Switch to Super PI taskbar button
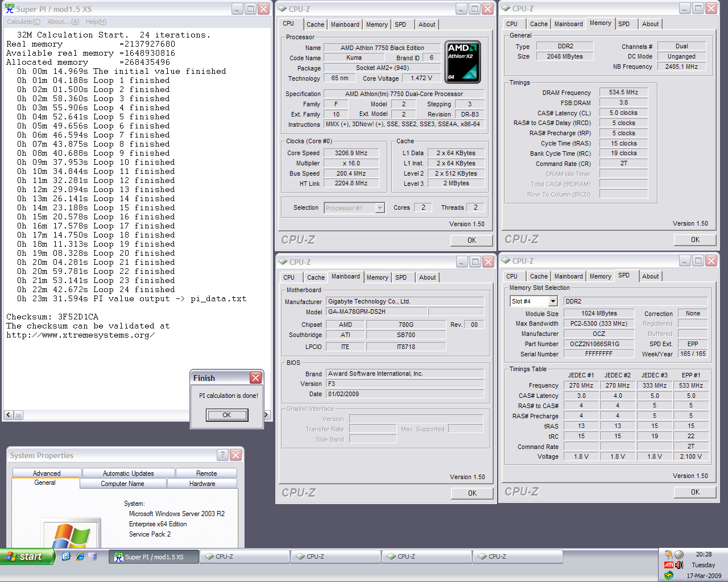The width and height of the screenshot is (728, 582). coord(154,557)
